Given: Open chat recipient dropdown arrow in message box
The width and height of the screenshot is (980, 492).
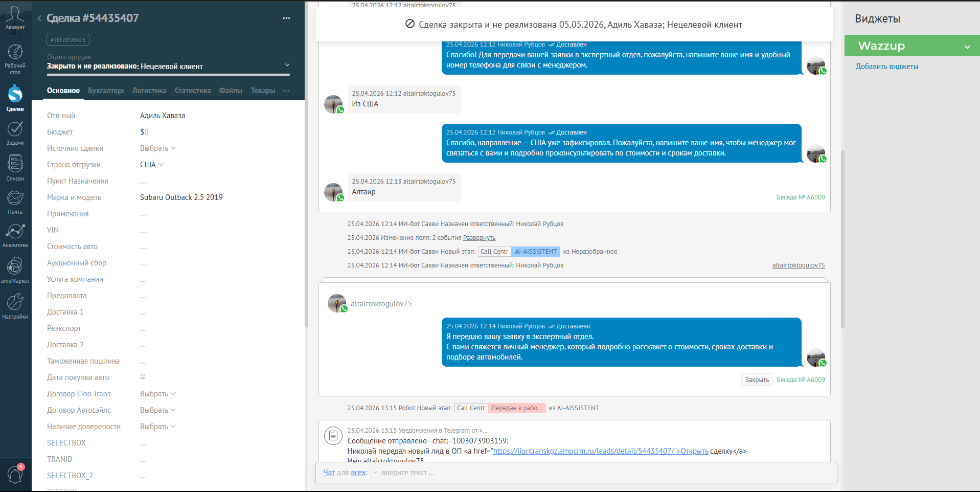Looking at the screenshot, I should [x=375, y=473].
